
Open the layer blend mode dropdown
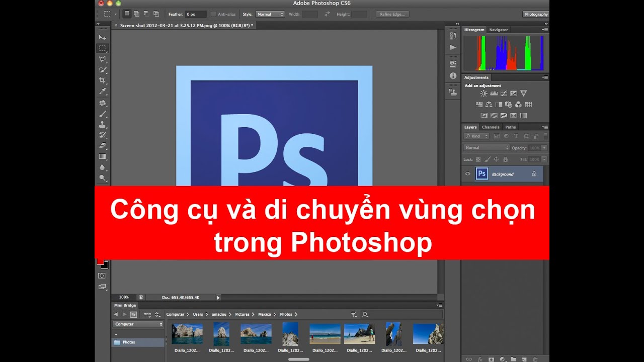point(487,148)
